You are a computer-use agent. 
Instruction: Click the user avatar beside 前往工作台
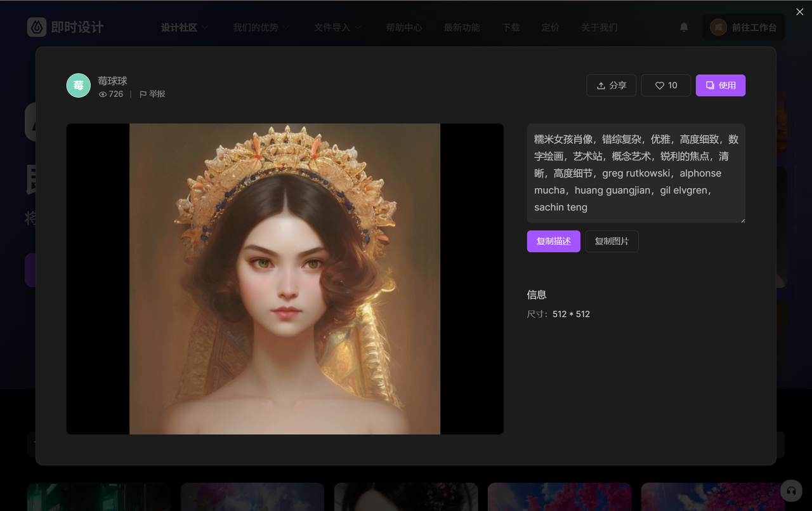click(x=718, y=27)
